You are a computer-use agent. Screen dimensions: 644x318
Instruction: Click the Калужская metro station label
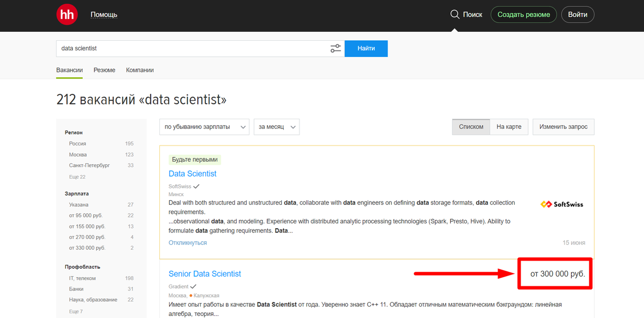pos(207,295)
